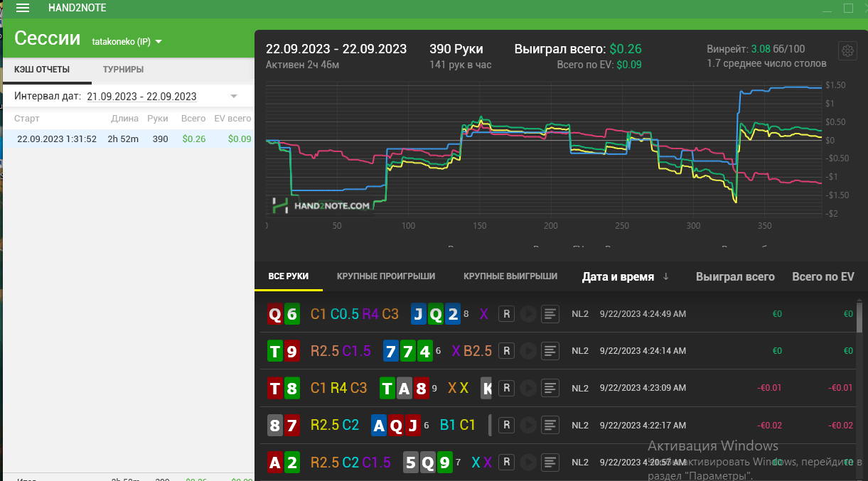
Task: Click the T 8 hole cards hand
Action: pos(283,388)
